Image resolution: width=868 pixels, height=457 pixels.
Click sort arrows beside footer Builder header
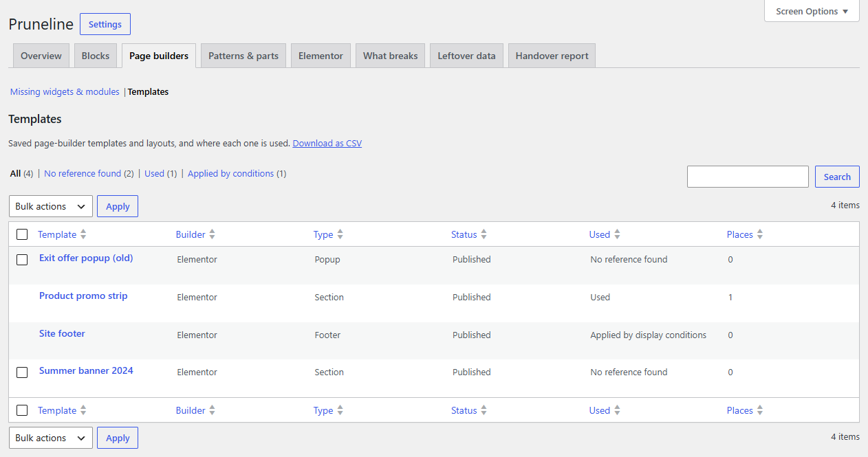point(212,410)
